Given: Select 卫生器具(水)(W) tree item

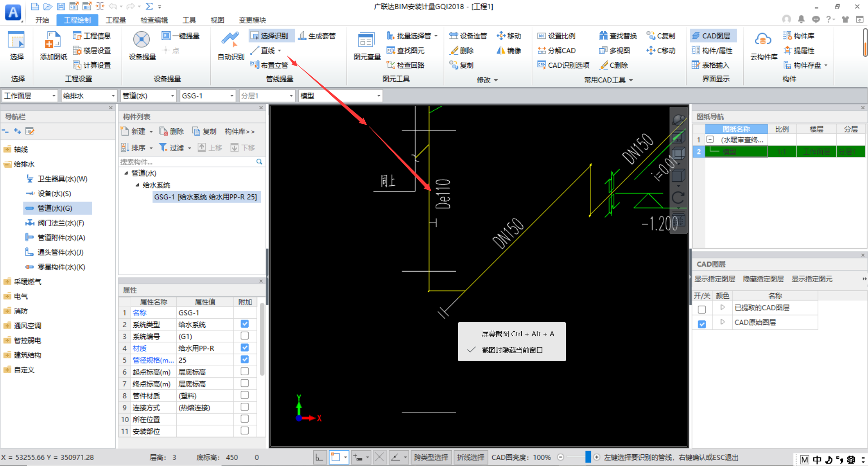Looking at the screenshot, I should coord(57,179).
